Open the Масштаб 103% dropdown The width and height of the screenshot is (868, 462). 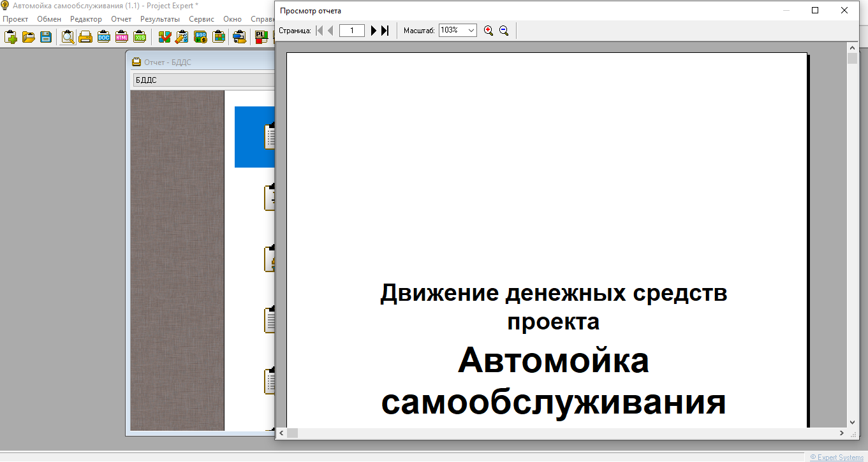[471, 31]
